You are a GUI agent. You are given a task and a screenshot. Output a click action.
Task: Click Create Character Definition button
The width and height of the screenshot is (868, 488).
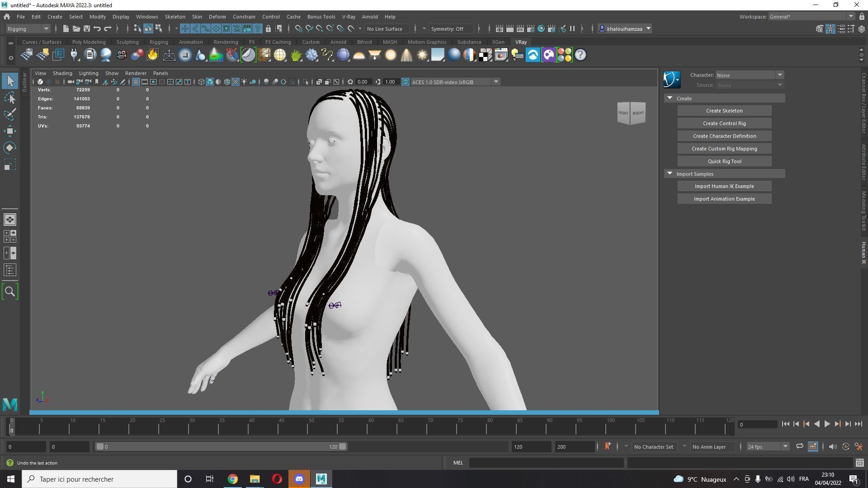pyautogui.click(x=724, y=136)
